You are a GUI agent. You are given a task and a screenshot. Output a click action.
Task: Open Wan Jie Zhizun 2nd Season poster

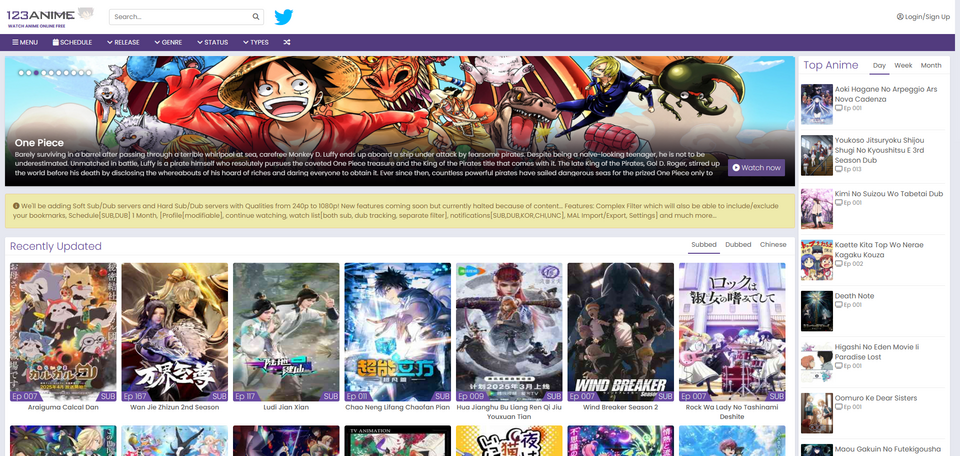point(174,332)
